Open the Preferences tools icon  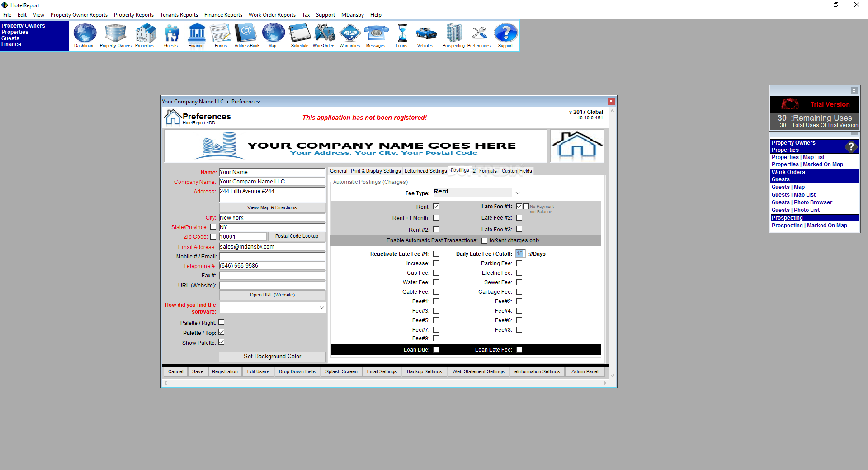[x=479, y=35]
